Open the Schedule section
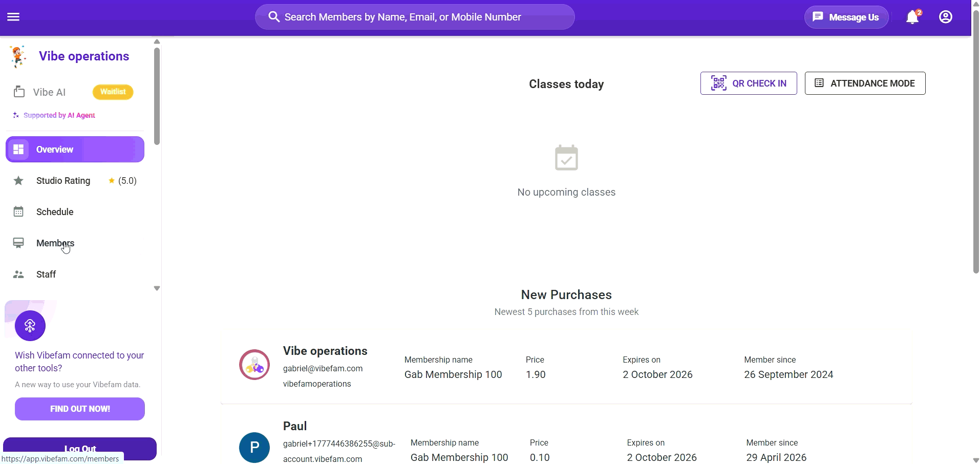 (75, 212)
